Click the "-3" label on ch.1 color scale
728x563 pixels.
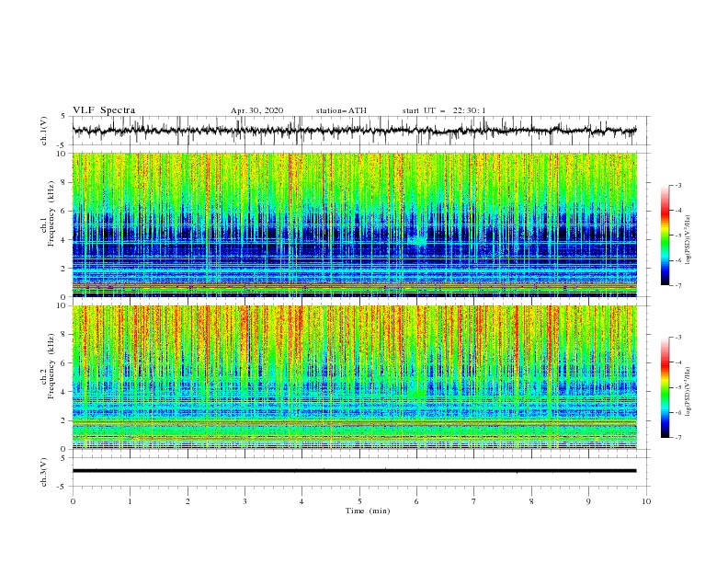pos(678,185)
